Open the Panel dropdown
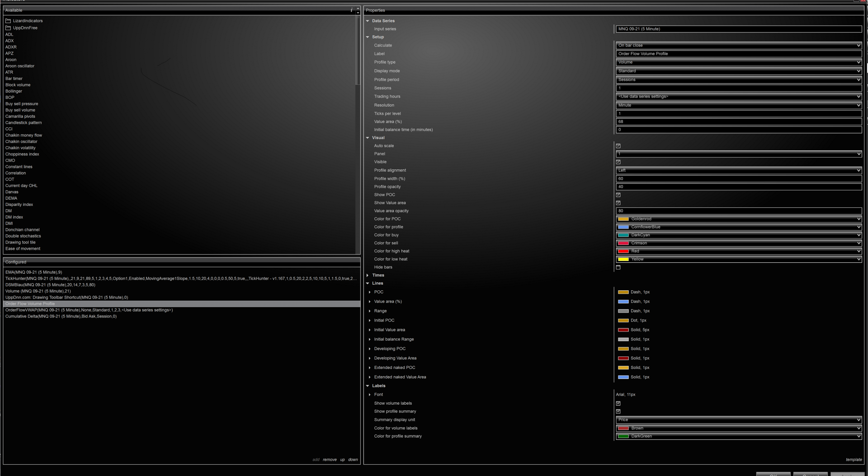 point(739,154)
